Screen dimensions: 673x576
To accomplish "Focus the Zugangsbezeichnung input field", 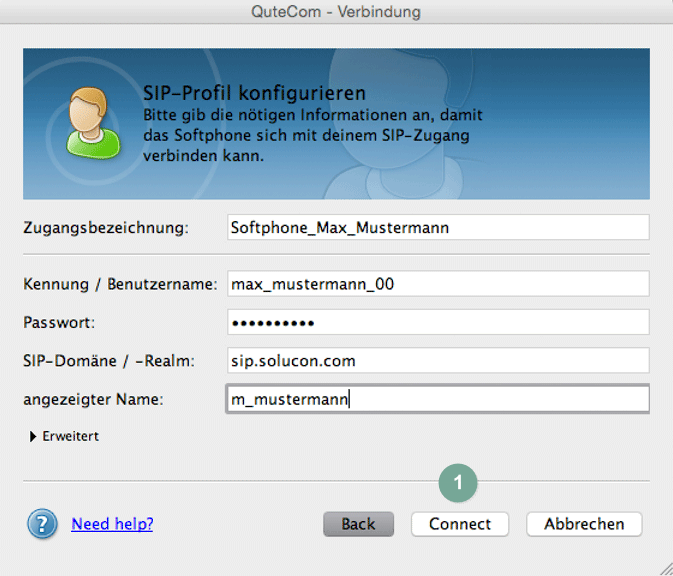I will click(438, 227).
